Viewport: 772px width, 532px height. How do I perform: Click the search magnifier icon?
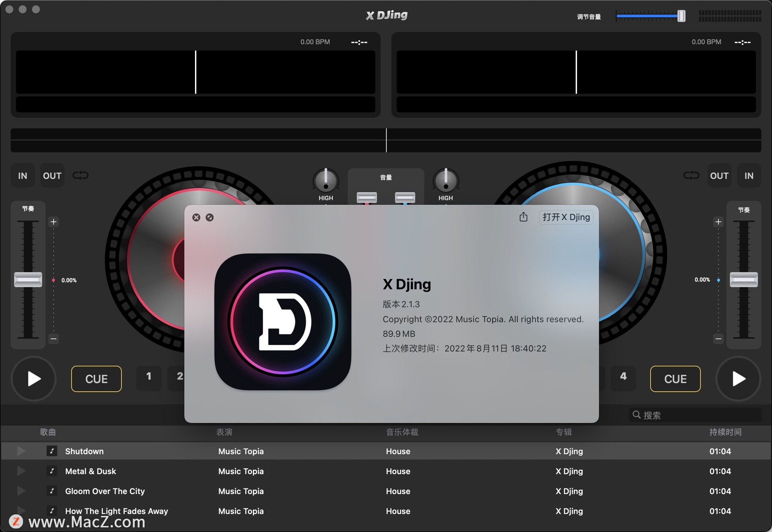(x=636, y=415)
